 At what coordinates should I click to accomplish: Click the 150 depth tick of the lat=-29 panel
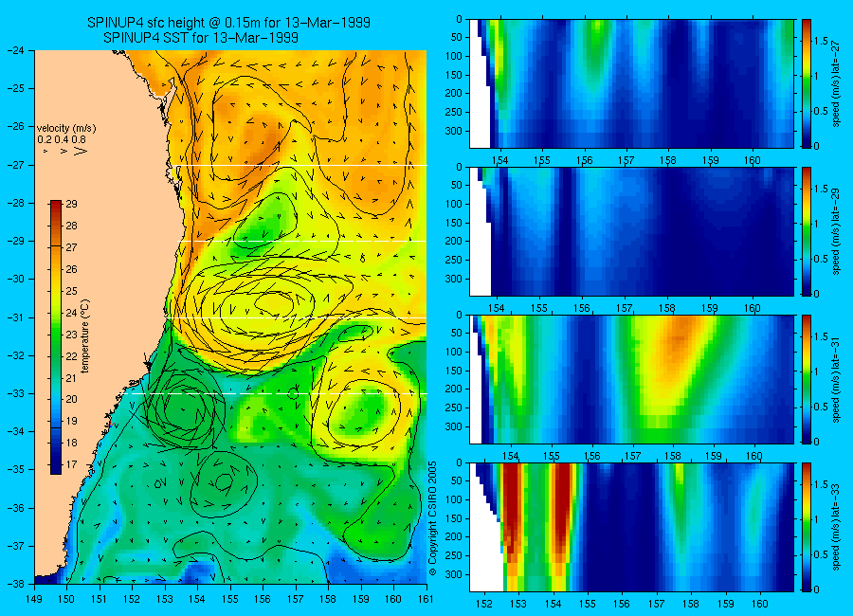coord(454,223)
